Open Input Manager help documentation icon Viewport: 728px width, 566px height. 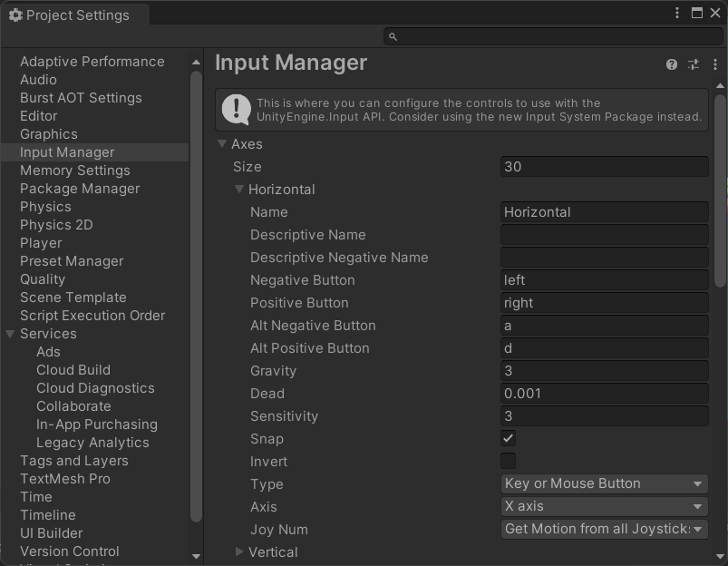coord(672,64)
